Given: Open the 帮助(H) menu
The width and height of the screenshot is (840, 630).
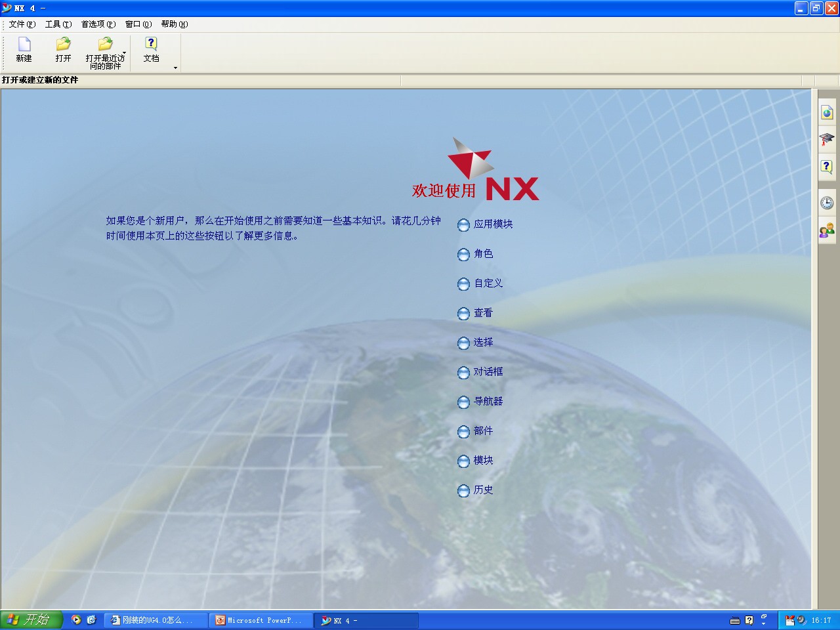Looking at the screenshot, I should [x=175, y=24].
